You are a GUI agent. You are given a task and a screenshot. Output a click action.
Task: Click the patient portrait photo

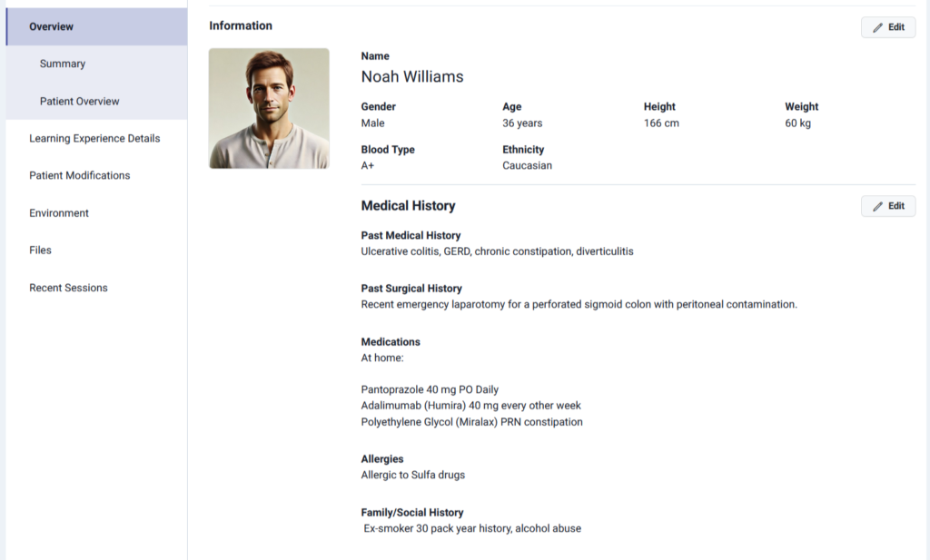pos(269,108)
